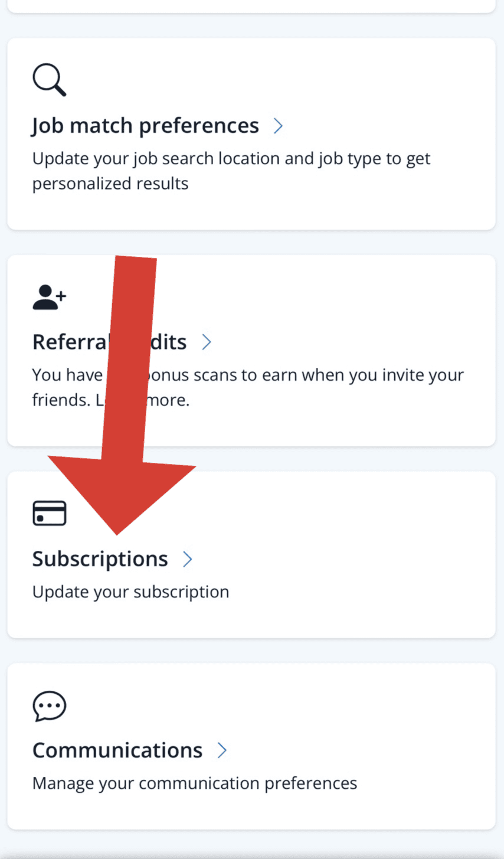Click the person-plus referral icon
Image resolution: width=504 pixels, height=859 pixels.
point(49,297)
